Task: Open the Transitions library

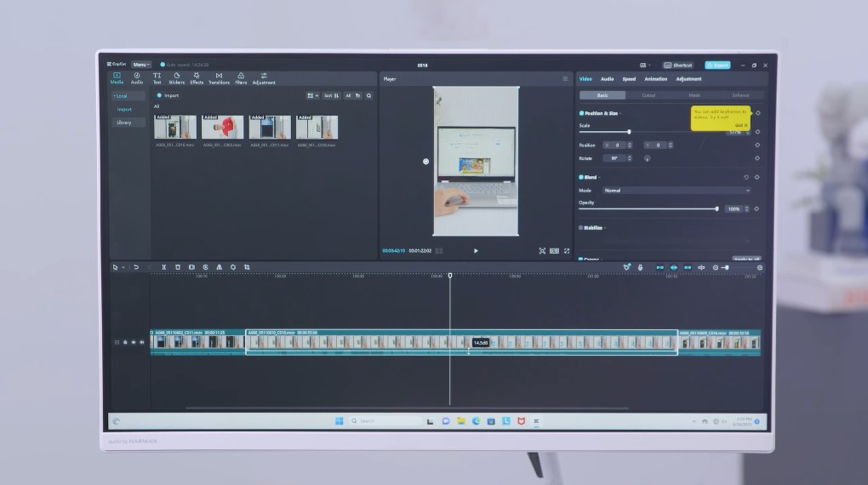Action: pyautogui.click(x=219, y=78)
